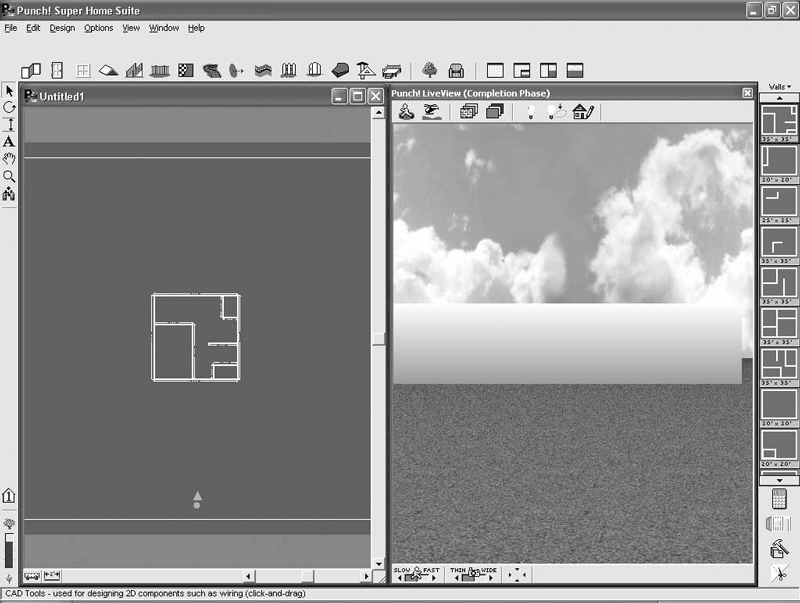Image resolution: width=800 pixels, height=603 pixels.
Task: Select the first 35' x 35' wall template
Action: (779, 123)
